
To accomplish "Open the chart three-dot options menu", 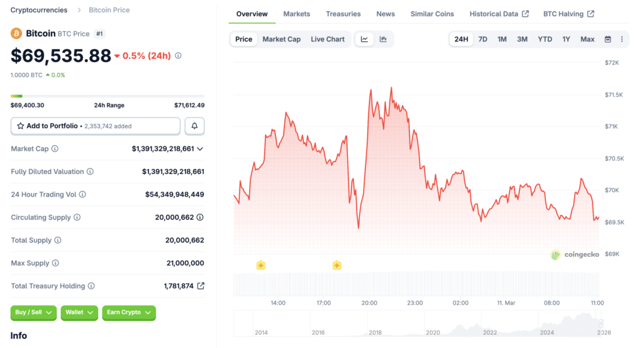I will 622,39.
